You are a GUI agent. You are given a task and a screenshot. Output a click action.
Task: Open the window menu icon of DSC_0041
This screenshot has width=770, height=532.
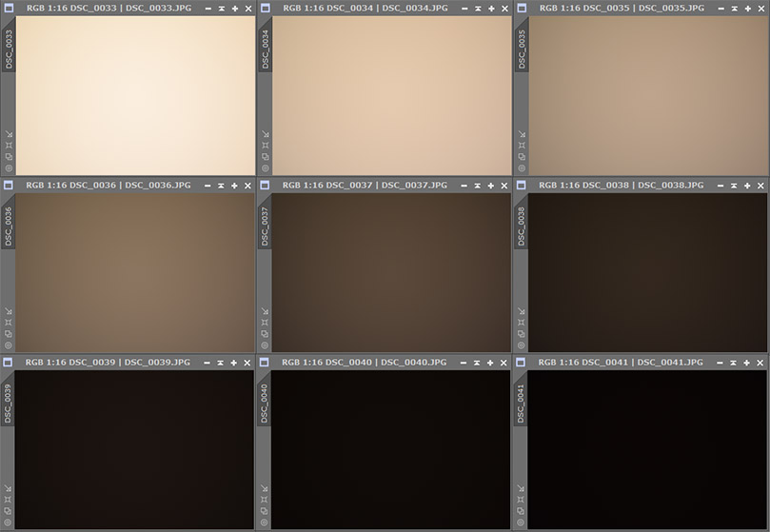pyautogui.click(x=521, y=363)
